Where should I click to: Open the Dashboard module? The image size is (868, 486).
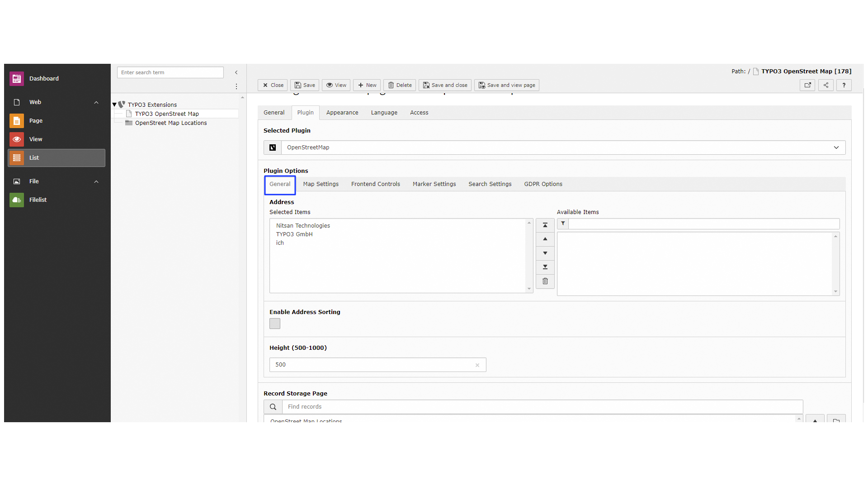click(44, 78)
